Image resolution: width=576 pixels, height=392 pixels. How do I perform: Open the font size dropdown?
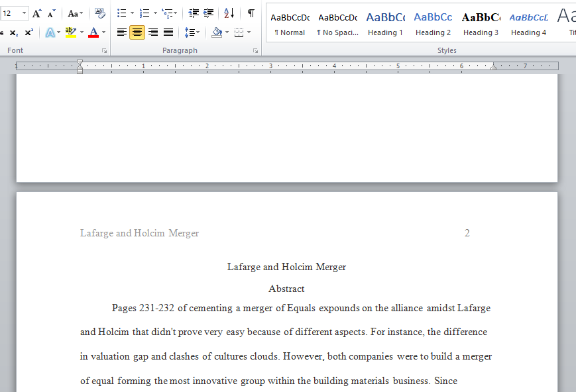click(24, 14)
